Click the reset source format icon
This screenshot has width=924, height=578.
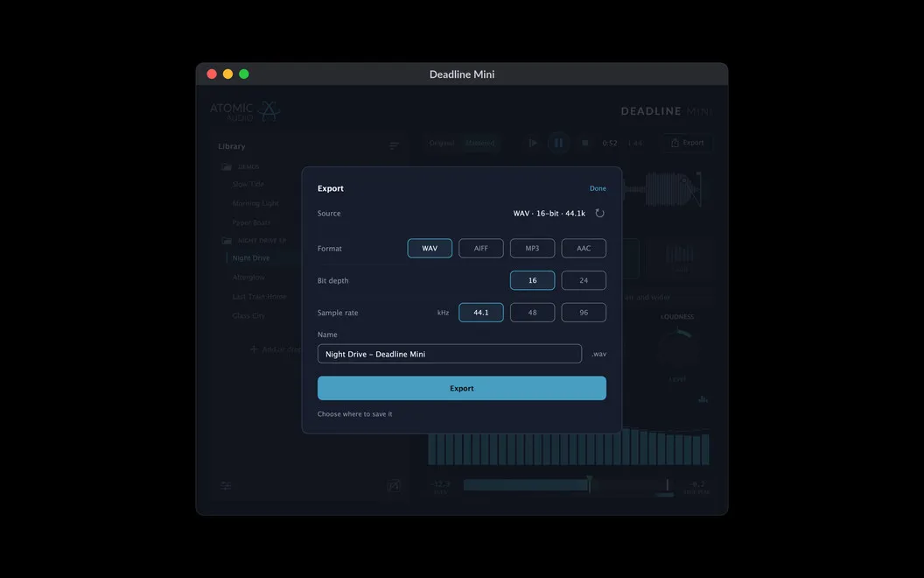(599, 214)
